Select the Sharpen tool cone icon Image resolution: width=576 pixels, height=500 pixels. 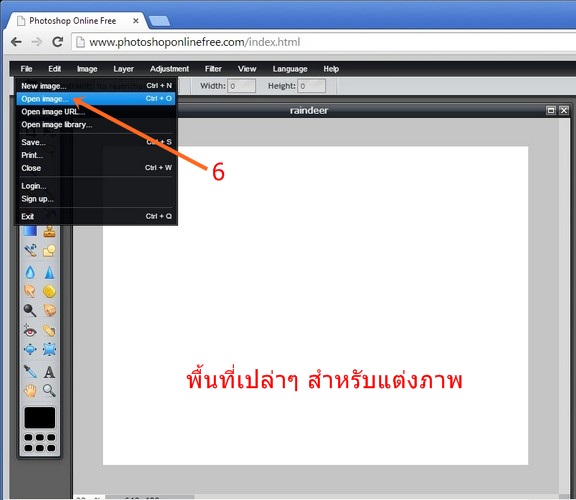(x=49, y=273)
